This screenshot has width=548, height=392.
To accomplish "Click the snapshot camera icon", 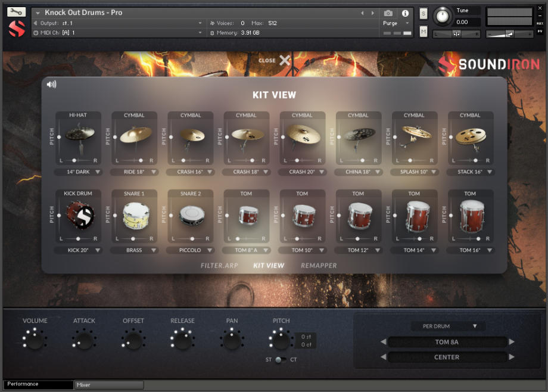I will (390, 13).
